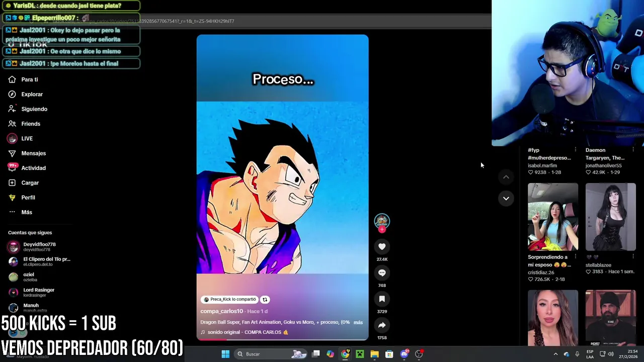Open Copilot from taskbar

click(x=330, y=354)
